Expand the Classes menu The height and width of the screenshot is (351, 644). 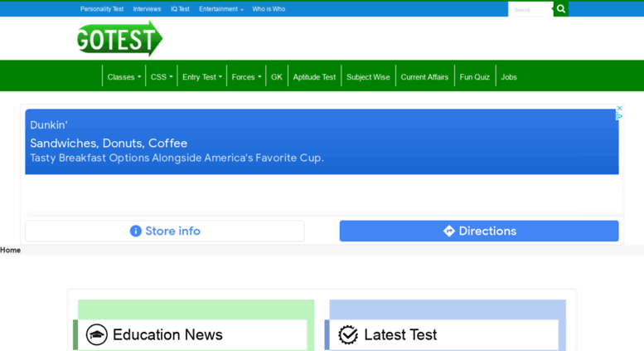[124, 77]
